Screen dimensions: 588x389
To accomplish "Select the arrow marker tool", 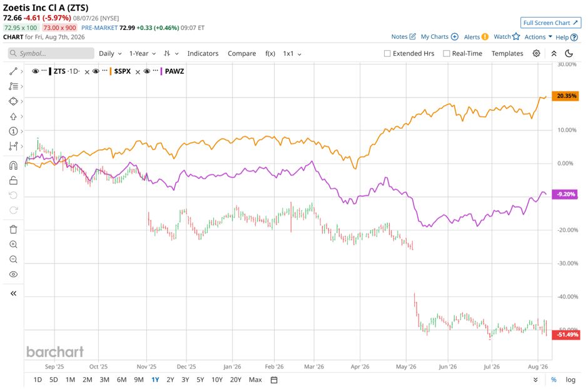I will pyautogui.click(x=13, y=116).
